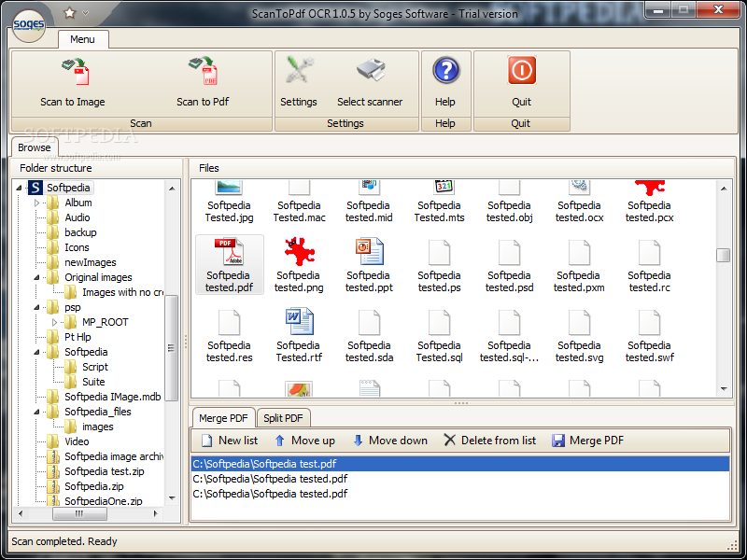Select the newImages folder

[81, 262]
